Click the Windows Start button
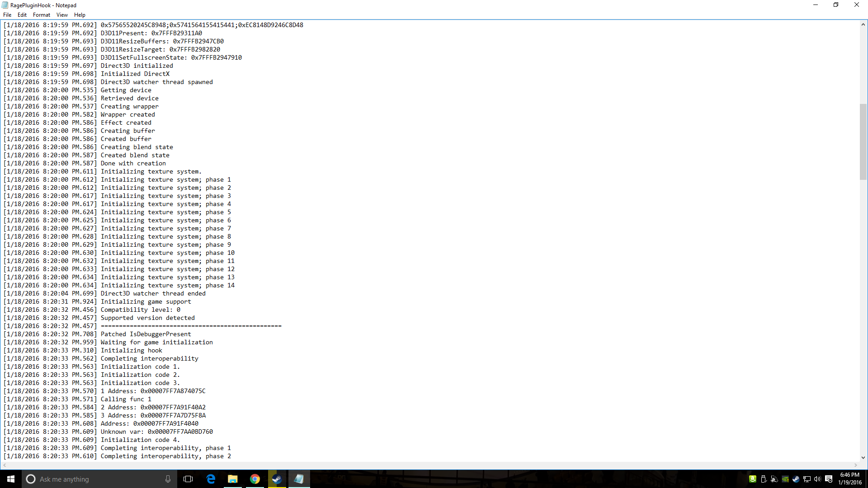 (x=11, y=479)
